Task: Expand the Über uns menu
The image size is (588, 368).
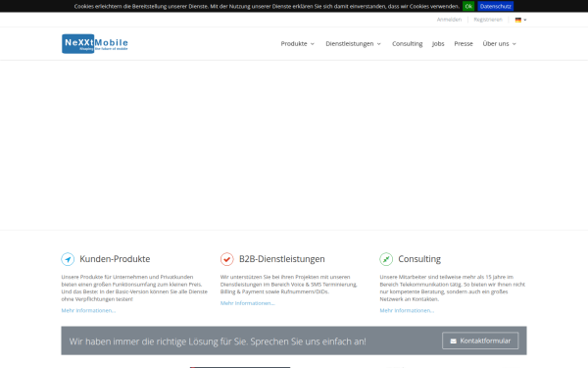Action: [x=500, y=44]
